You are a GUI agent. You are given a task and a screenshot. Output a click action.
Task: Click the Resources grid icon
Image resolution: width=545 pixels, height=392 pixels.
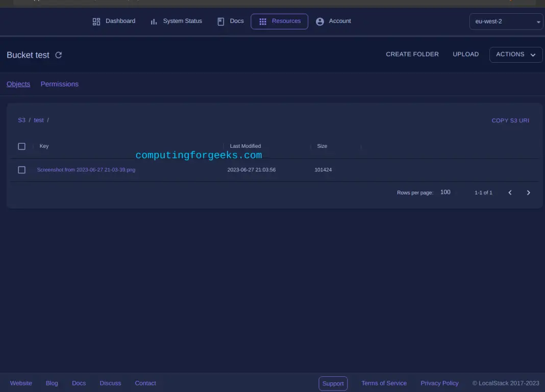263,21
